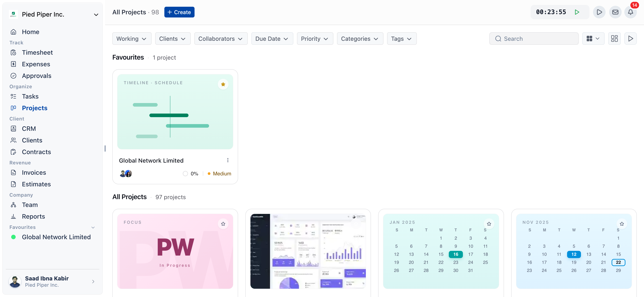Image resolution: width=644 pixels, height=297 pixels.
Task: Favourite the PW Focus project card
Action: (223, 224)
